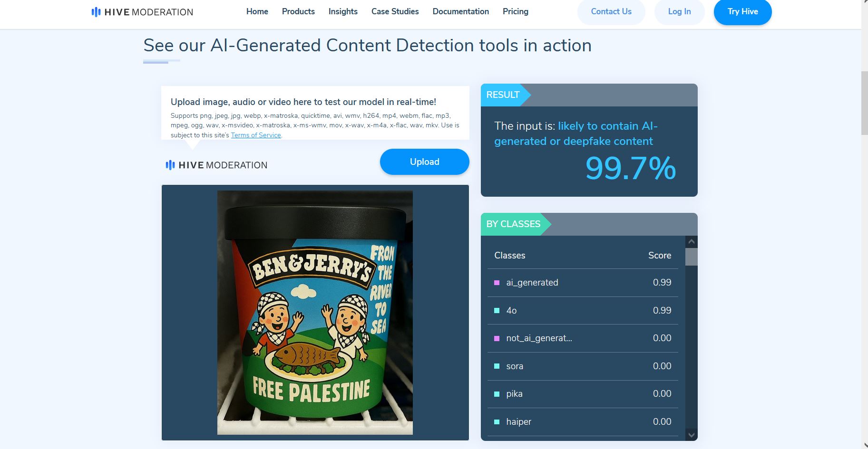Click the classes list scroll up arrow
This screenshot has width=868, height=449.
(x=692, y=241)
